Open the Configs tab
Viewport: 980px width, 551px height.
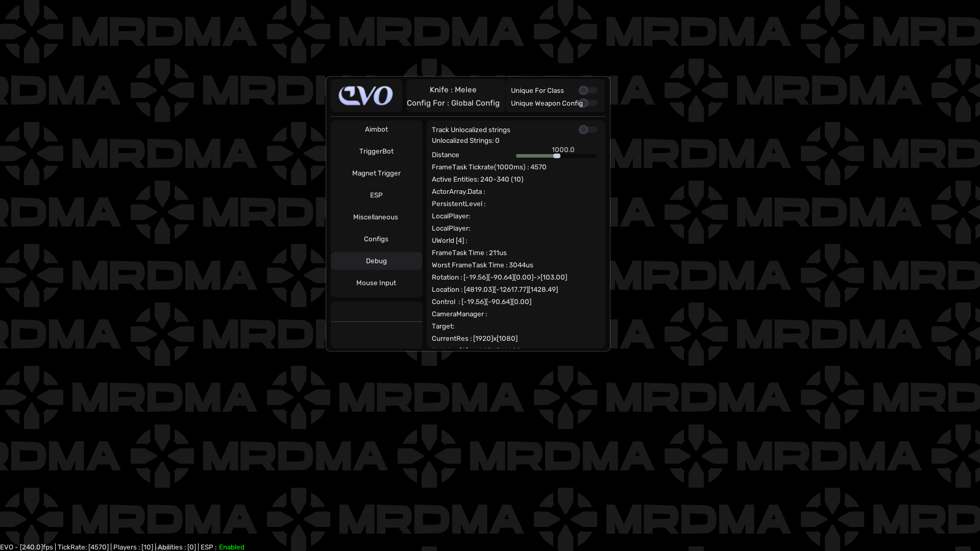(376, 239)
